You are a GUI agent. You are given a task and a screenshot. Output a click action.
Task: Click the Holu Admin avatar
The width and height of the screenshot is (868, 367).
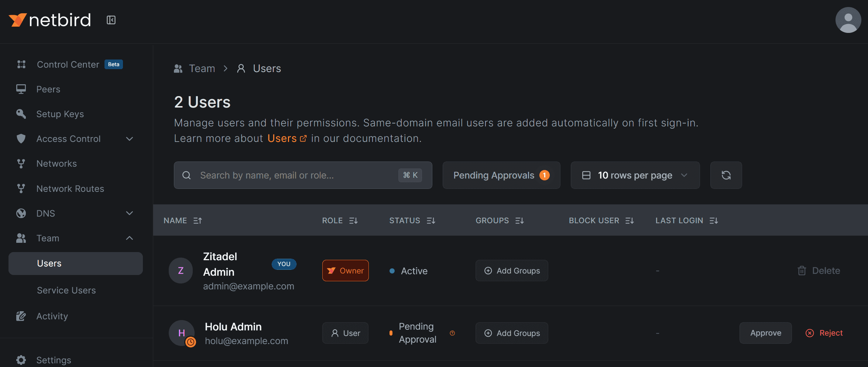pyautogui.click(x=181, y=333)
